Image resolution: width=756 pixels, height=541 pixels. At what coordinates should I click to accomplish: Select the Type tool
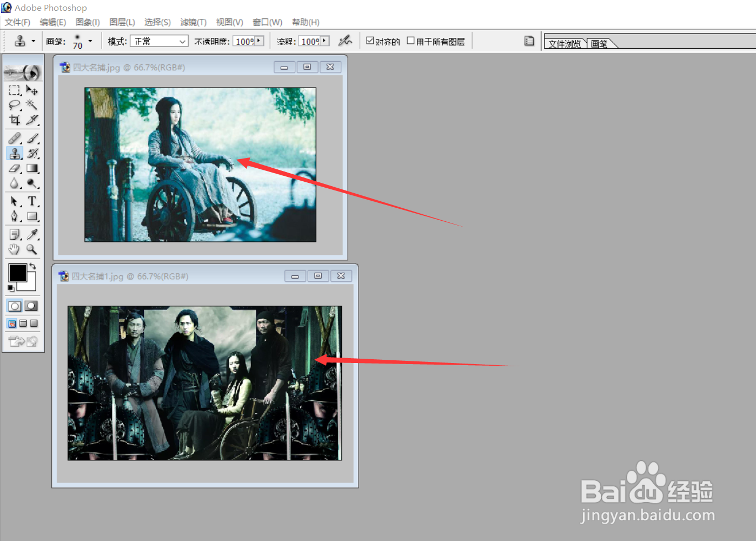pos(32,202)
